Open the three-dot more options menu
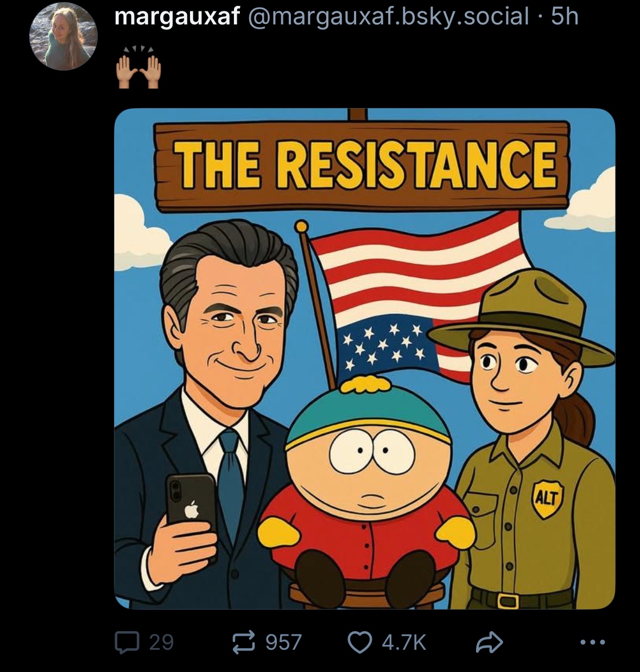This screenshot has width=640, height=672. coord(592,643)
